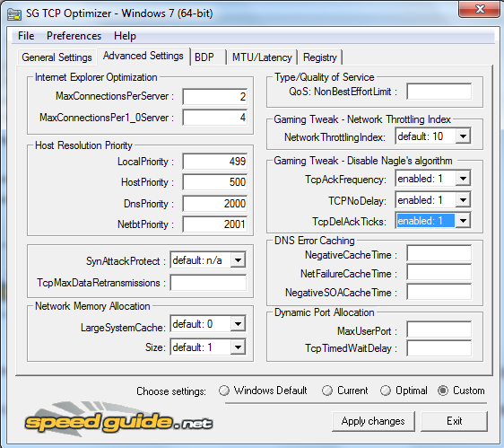
Task: Switch to the General Settings tab
Action: click(x=56, y=57)
